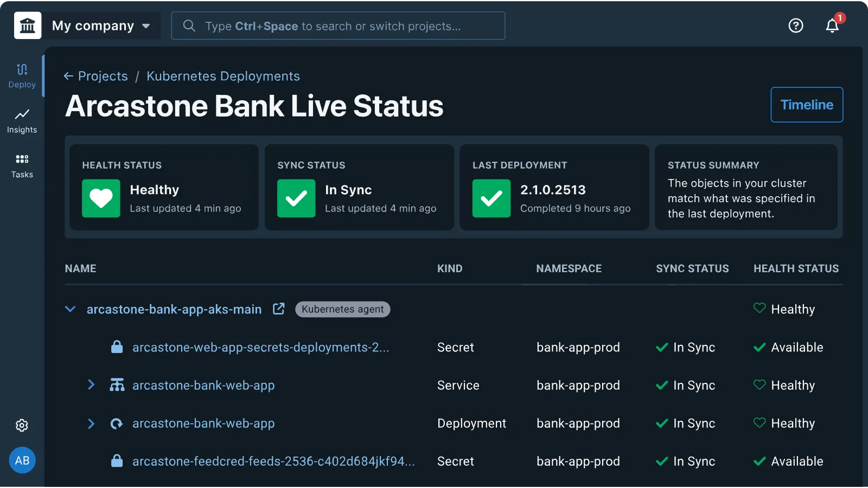Open external link icon beside arcastone-bank-app-aks-main

(x=279, y=309)
